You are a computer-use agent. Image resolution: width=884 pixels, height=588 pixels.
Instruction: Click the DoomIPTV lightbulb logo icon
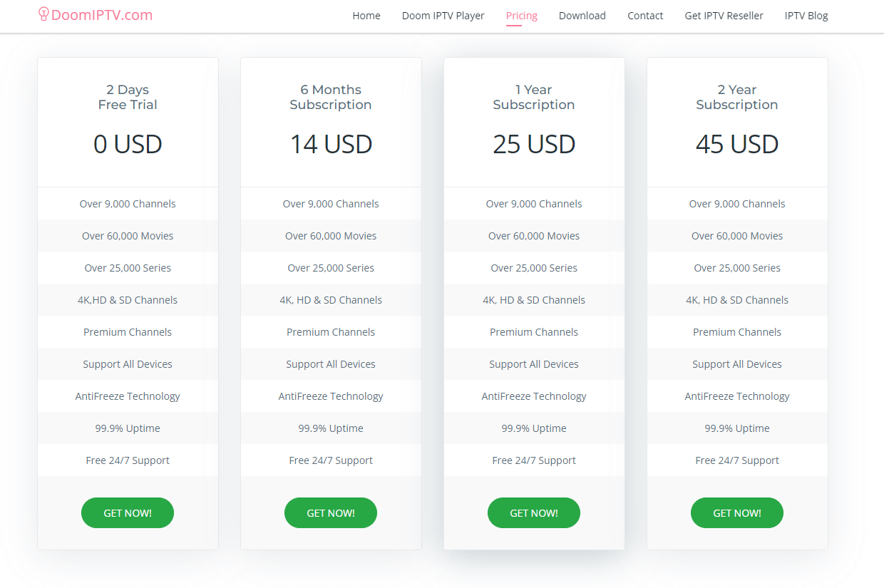click(43, 14)
